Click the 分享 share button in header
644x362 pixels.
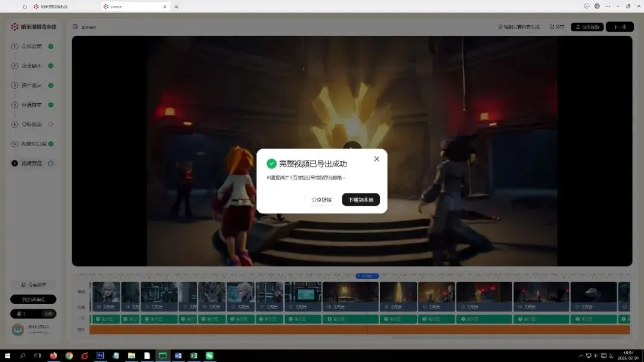[558, 27]
